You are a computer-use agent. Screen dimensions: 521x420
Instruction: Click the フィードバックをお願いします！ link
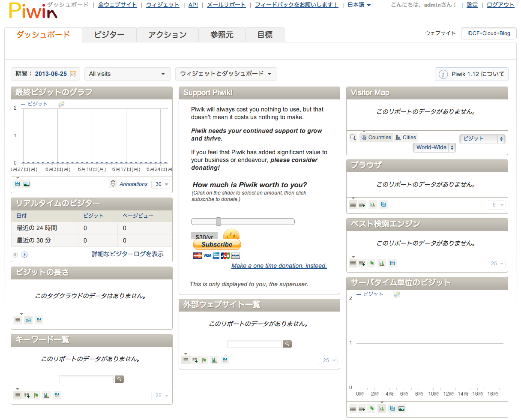tap(297, 5)
